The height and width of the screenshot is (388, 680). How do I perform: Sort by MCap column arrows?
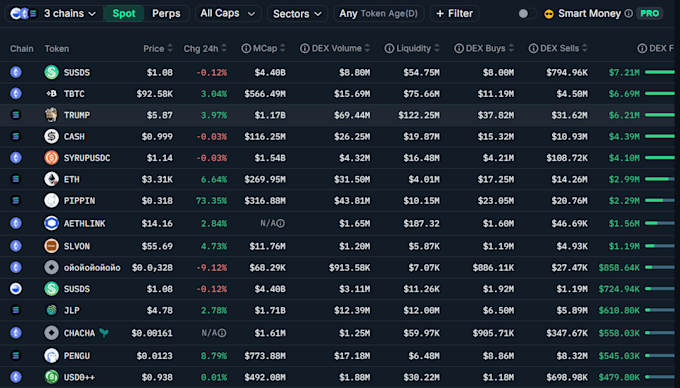click(x=283, y=48)
